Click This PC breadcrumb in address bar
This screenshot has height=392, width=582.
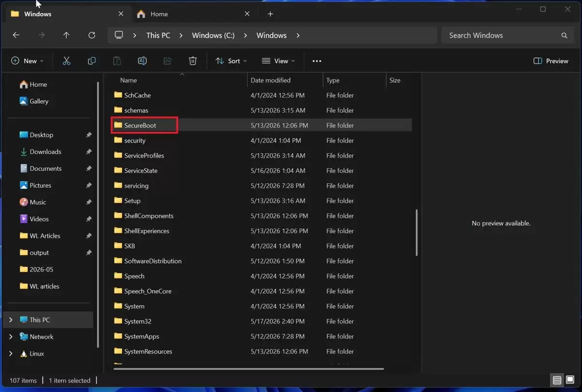click(x=158, y=35)
